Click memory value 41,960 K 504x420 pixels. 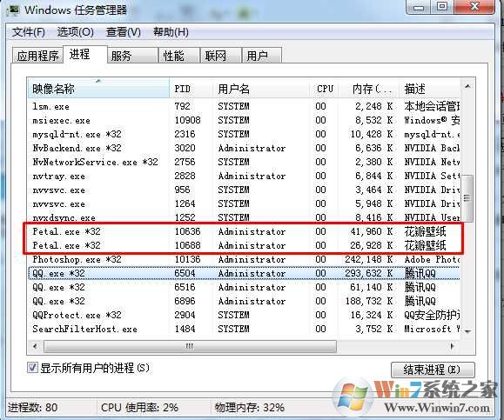pyautogui.click(x=372, y=231)
